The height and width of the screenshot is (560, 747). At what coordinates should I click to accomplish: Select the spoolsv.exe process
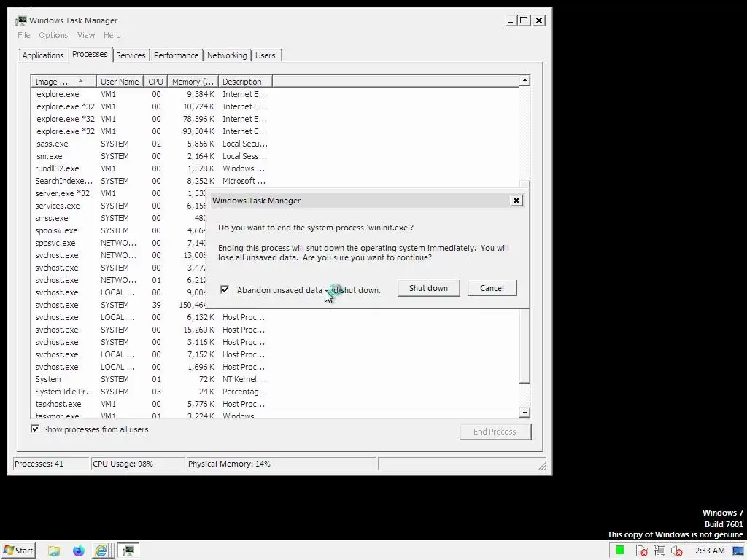coord(119,230)
